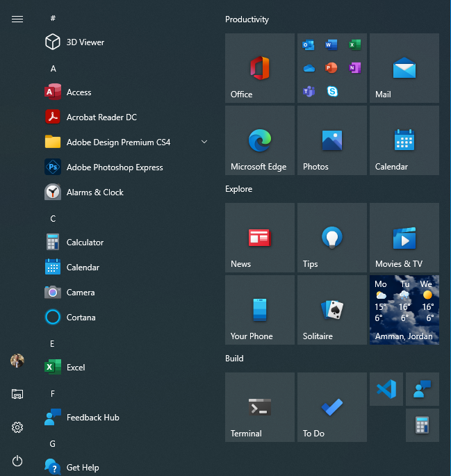Image resolution: width=451 pixels, height=476 pixels.
Task: Click the Power button icon
Action: [x=17, y=461]
